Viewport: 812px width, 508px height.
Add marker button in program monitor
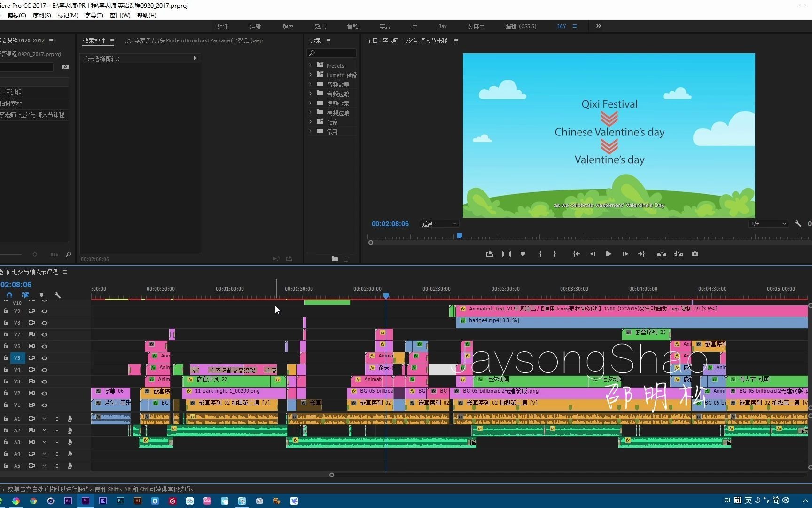pos(523,254)
